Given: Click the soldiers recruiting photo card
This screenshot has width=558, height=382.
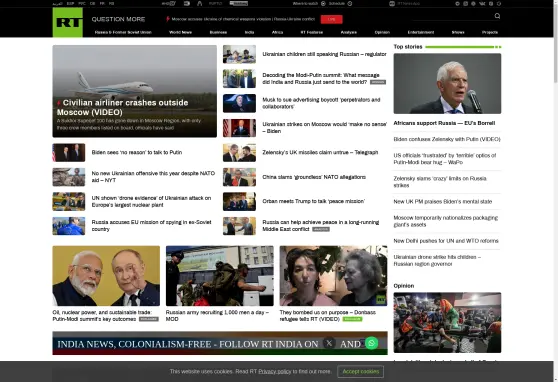Looking at the screenshot, I should (x=220, y=276).
